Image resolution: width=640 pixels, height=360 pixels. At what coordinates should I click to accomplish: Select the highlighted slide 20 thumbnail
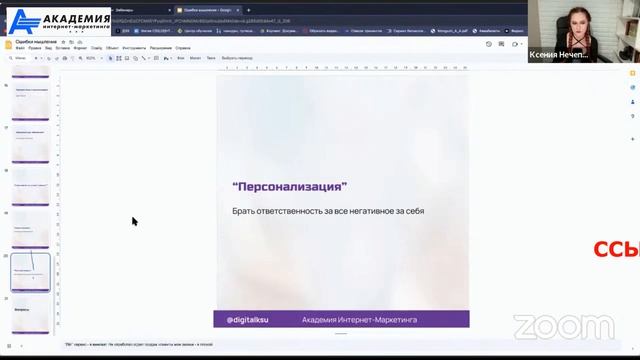pos(31,272)
